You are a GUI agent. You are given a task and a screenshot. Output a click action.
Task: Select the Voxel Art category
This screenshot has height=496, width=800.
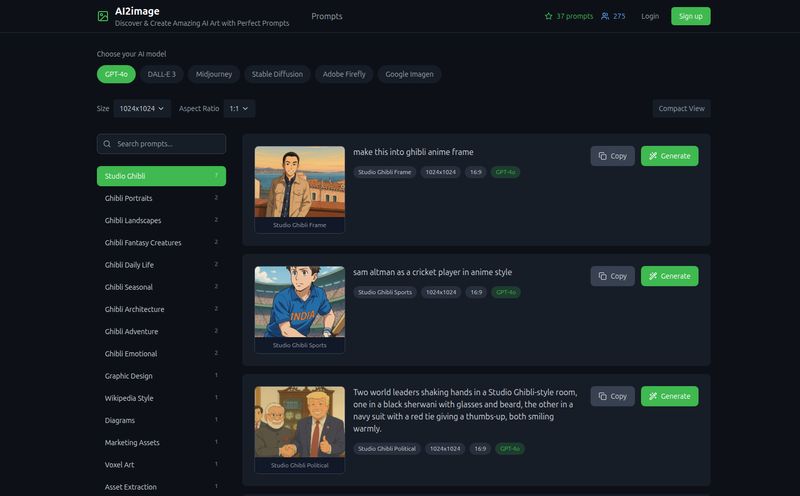[x=161, y=464]
